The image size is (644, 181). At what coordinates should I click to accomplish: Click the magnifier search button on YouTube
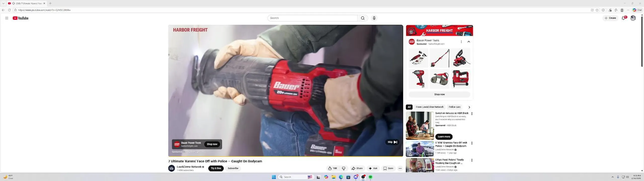tap(363, 18)
